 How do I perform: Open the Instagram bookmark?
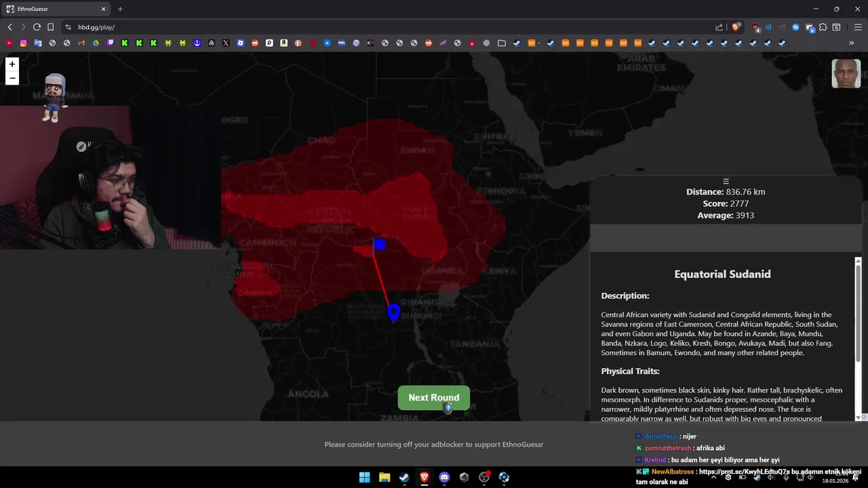[23, 43]
